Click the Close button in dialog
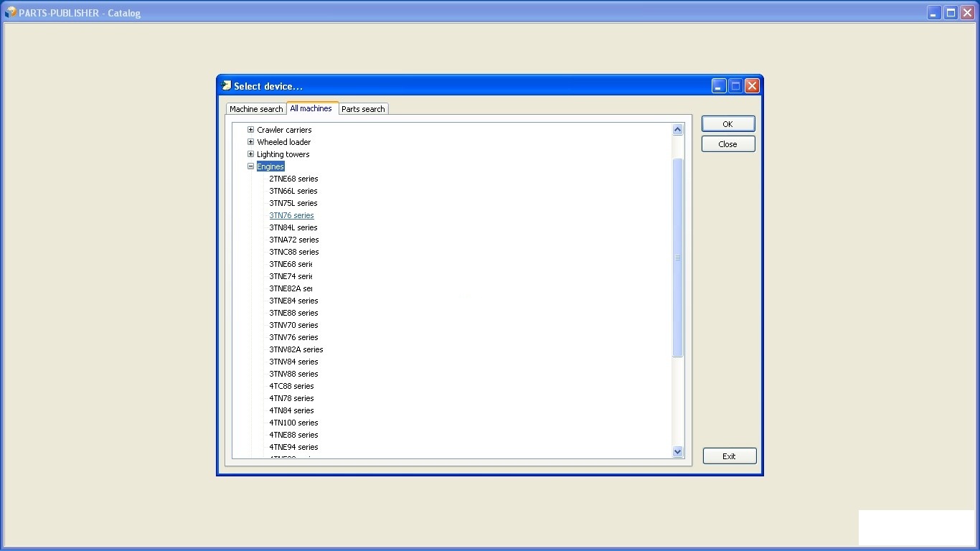 [728, 144]
